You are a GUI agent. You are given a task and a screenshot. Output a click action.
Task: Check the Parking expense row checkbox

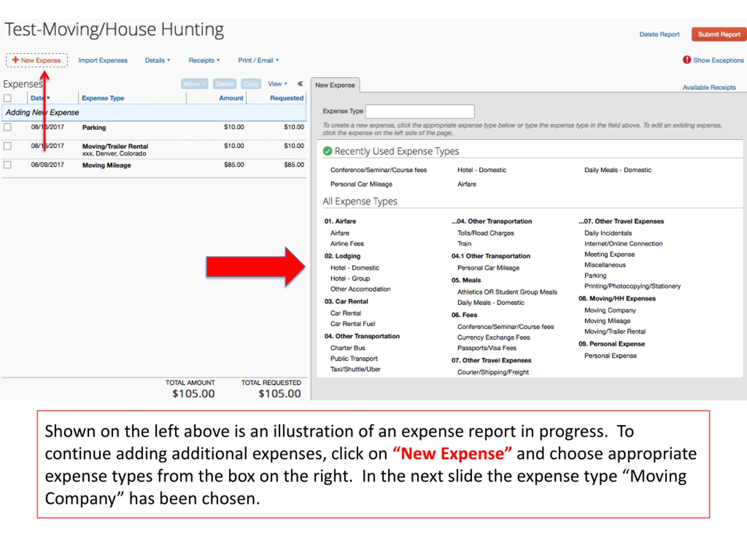tap(7, 127)
